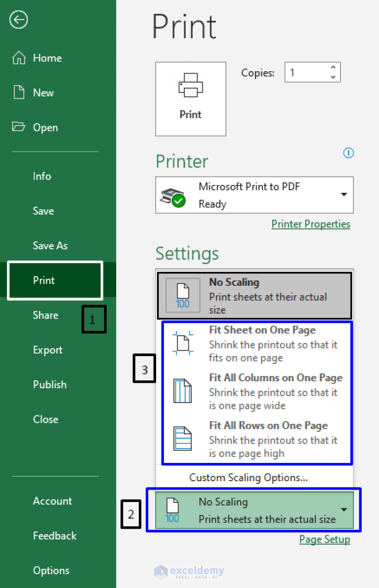Select No Scaling in the dropdown list
The image size is (379, 588).
[x=254, y=296]
